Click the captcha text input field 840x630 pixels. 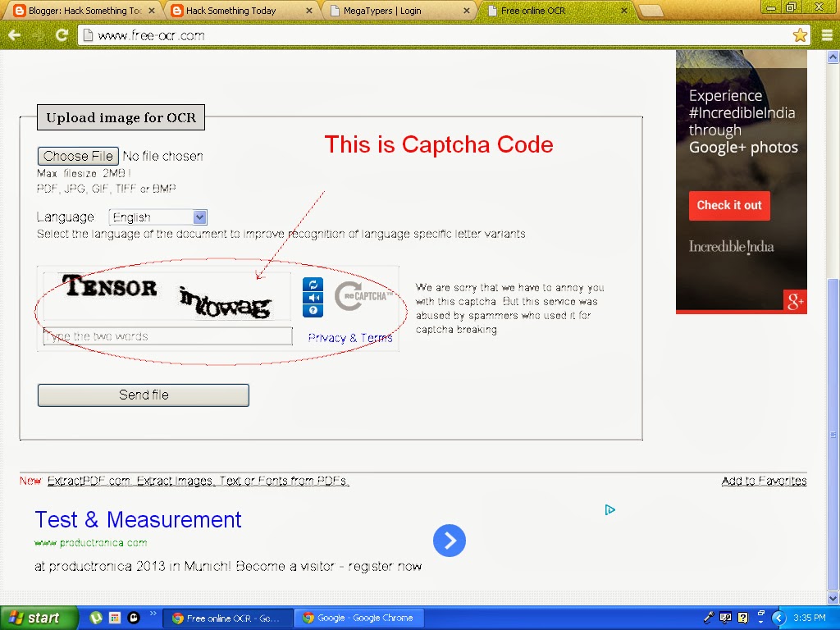(164, 336)
